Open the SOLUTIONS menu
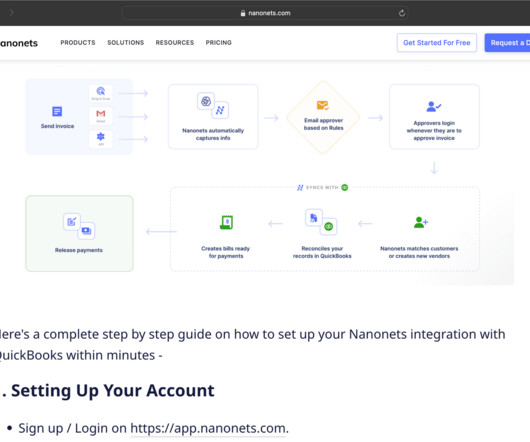Viewport: 530px width, 442px height. click(x=125, y=43)
